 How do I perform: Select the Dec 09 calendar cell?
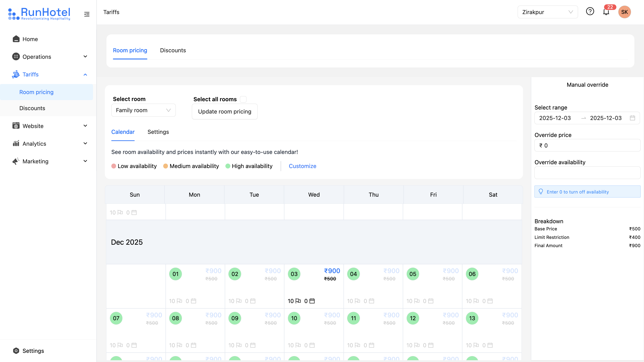coord(254,330)
